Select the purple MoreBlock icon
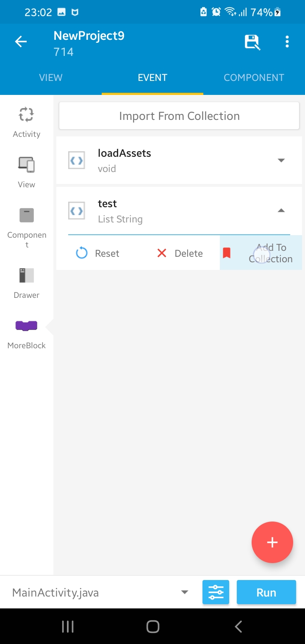Viewport: 305px width, 644px height. coord(26,325)
